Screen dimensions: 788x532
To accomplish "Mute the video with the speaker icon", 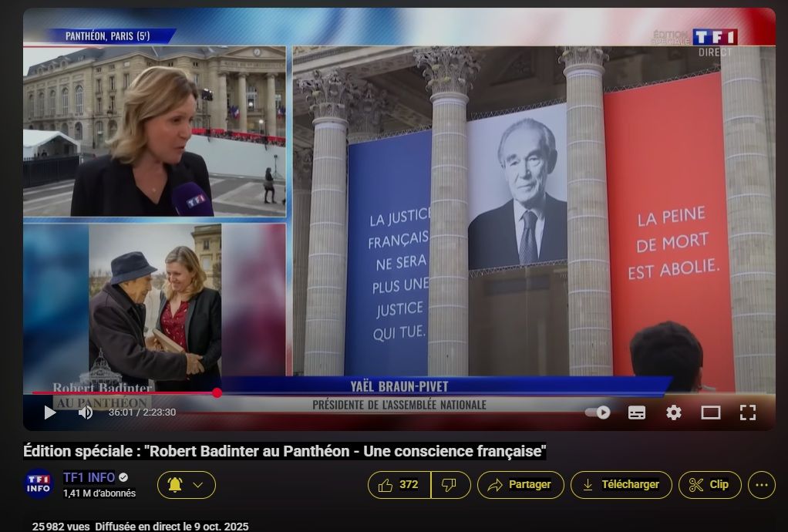I will click(x=86, y=412).
